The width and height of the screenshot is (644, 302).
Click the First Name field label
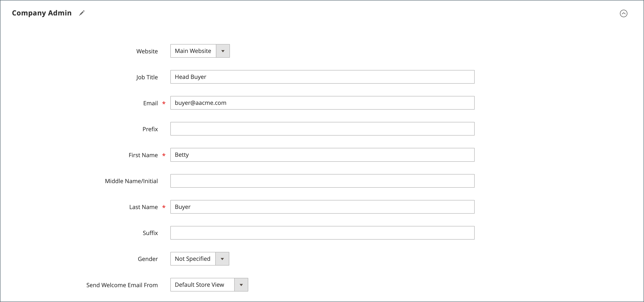(x=143, y=155)
